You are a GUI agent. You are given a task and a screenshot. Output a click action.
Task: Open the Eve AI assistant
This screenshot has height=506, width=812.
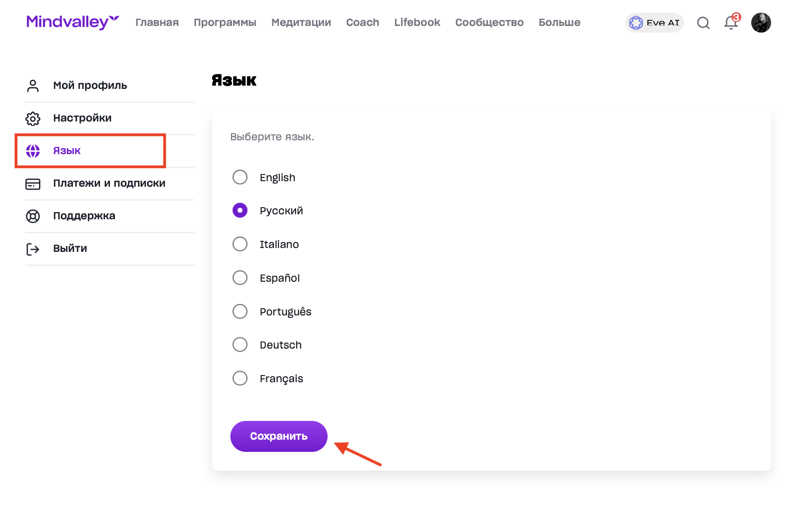655,23
